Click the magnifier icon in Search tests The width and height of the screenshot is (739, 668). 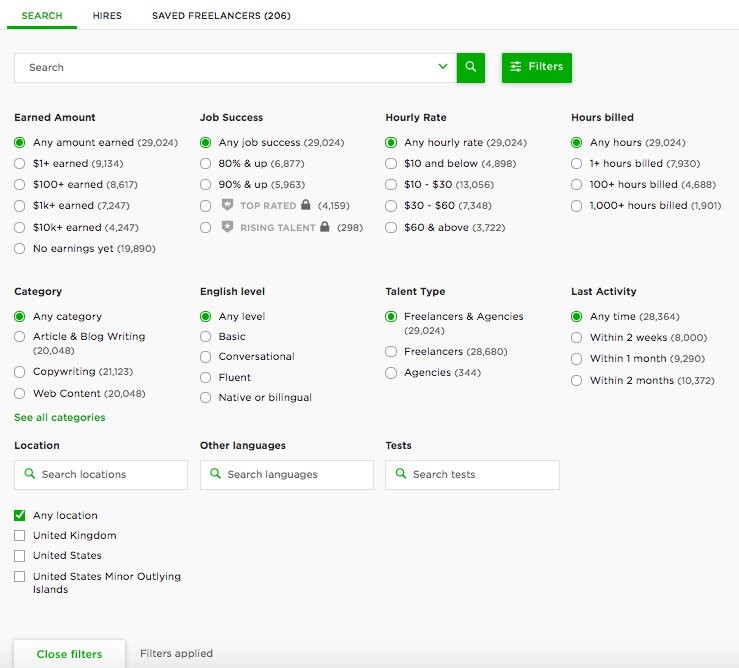pos(401,473)
